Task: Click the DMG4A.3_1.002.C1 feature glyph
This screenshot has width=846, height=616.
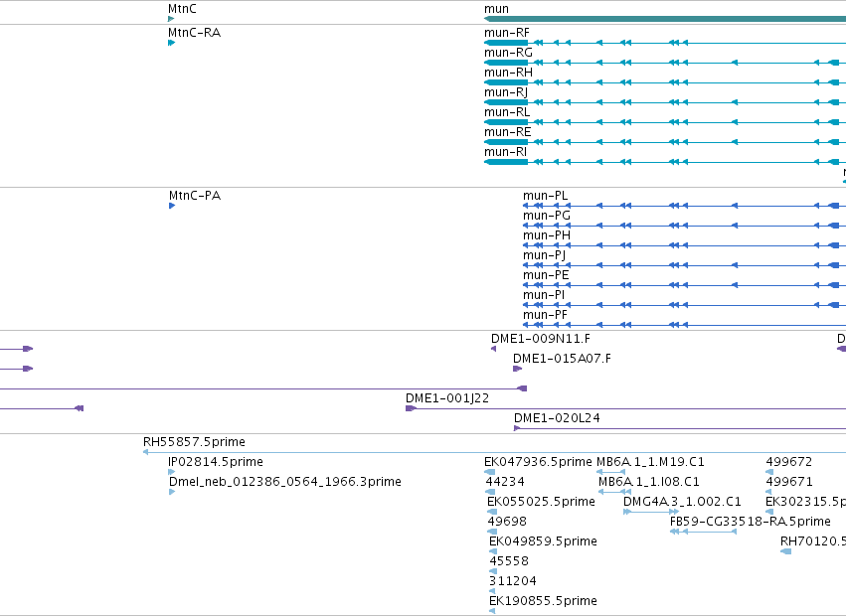Action: [x=651, y=512]
